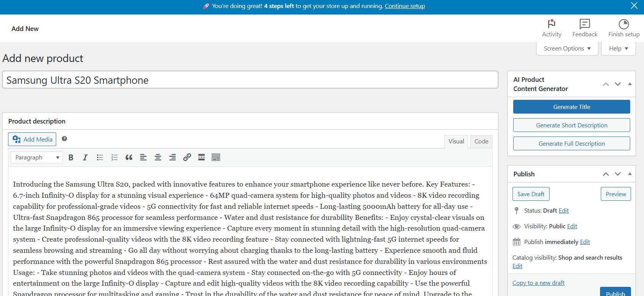The image size is (644, 296).
Task: Apply italic formatting in the editor
Action: coord(85,158)
